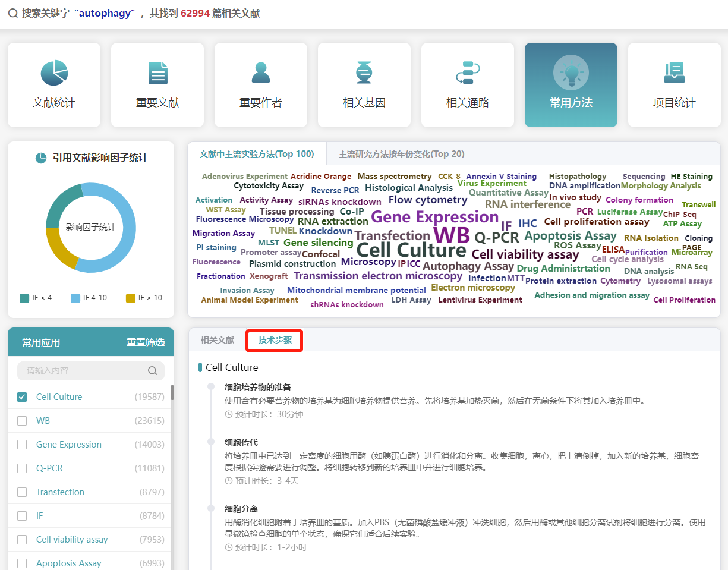Uncheck the Cell Culture filter
The height and width of the screenshot is (570, 728).
click(x=22, y=396)
